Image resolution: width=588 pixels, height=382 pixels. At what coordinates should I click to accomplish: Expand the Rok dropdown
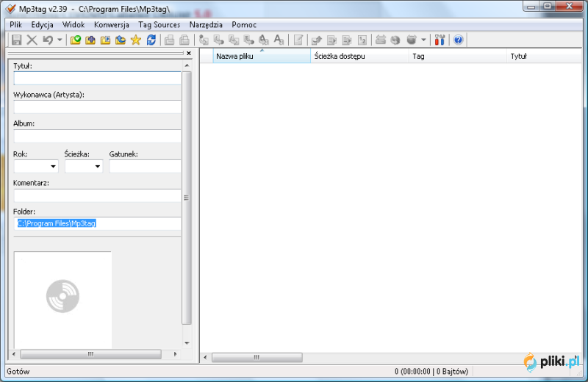[53, 167]
